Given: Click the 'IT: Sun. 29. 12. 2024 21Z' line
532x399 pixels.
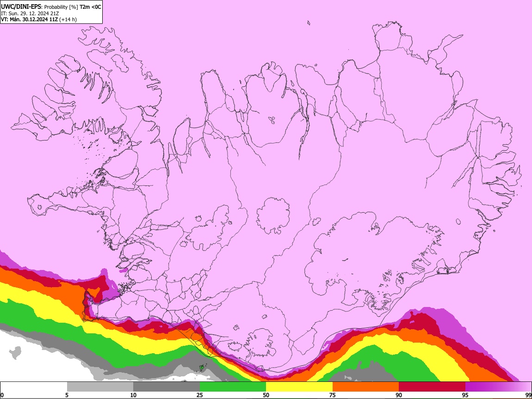Looking at the screenshot, I should [30, 13].
